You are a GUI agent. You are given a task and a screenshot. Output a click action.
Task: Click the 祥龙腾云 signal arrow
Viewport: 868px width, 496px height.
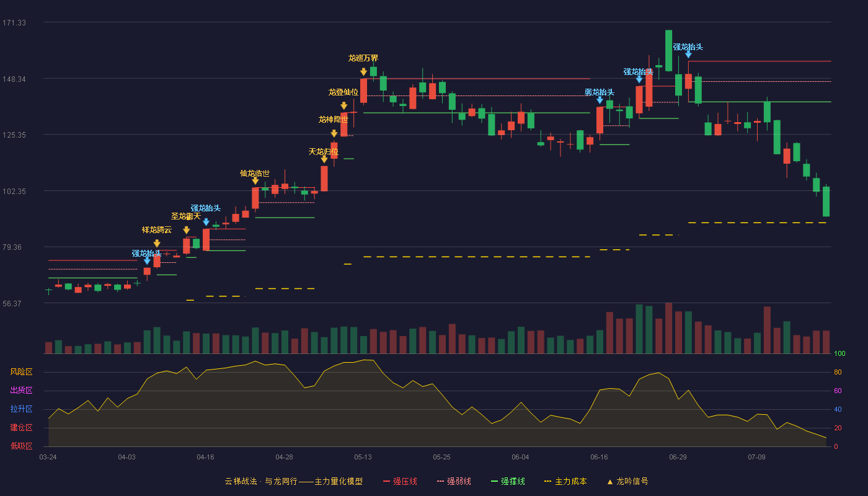pos(157,244)
